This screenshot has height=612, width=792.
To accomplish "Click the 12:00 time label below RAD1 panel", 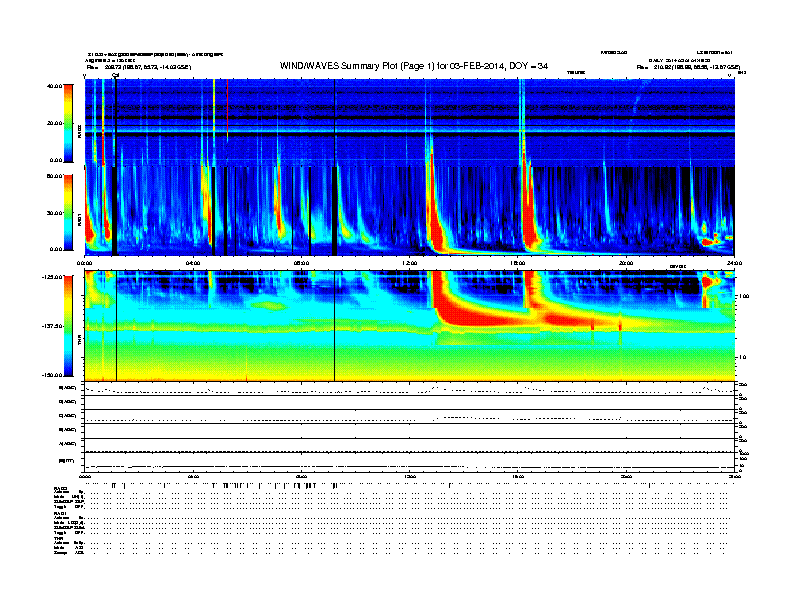I will (x=409, y=263).
